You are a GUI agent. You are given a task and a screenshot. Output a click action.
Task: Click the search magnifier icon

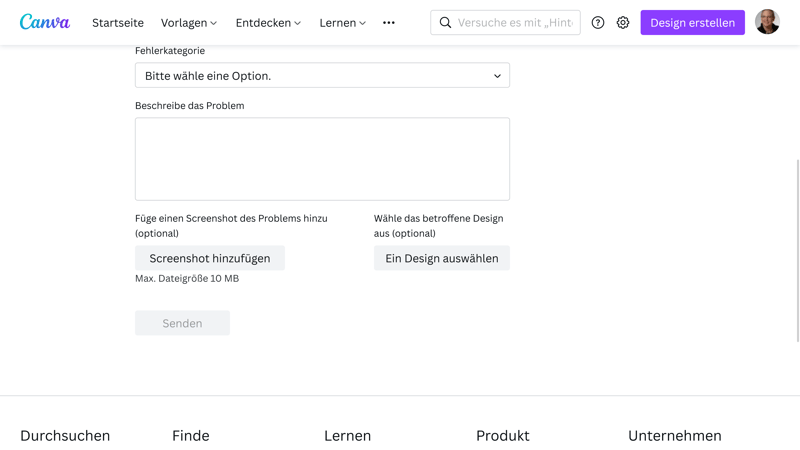(445, 22)
